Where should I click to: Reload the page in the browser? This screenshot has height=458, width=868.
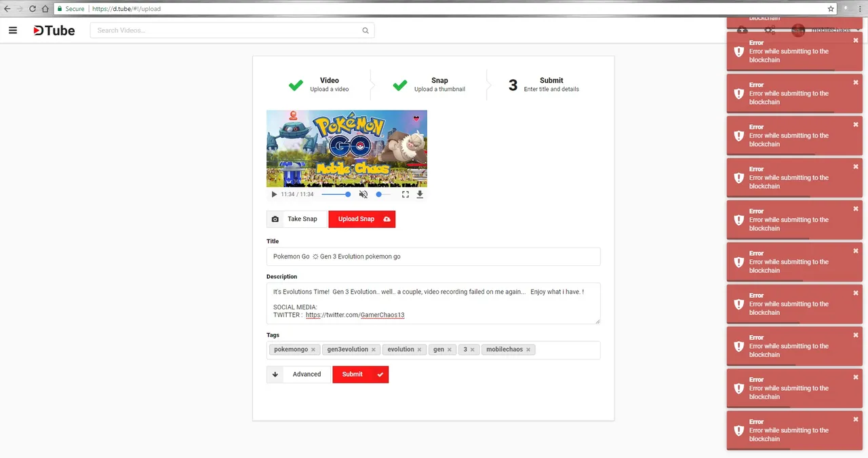click(32, 9)
